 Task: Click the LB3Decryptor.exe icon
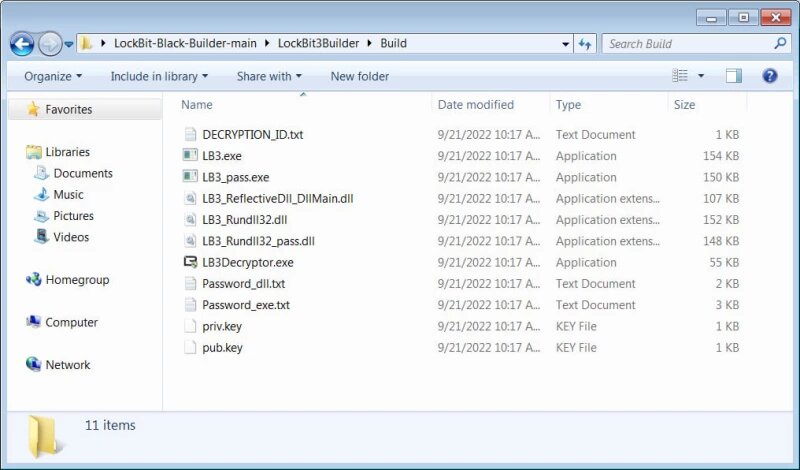click(190, 262)
